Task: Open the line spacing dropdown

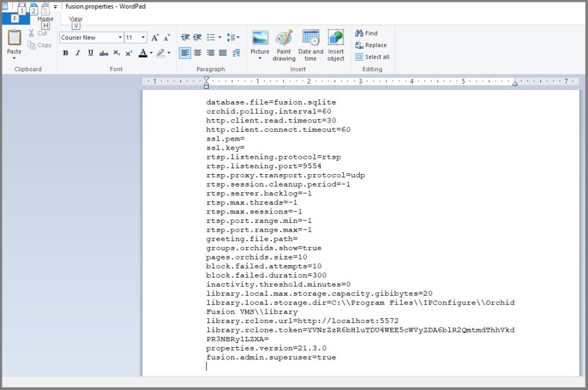Action: [234, 37]
